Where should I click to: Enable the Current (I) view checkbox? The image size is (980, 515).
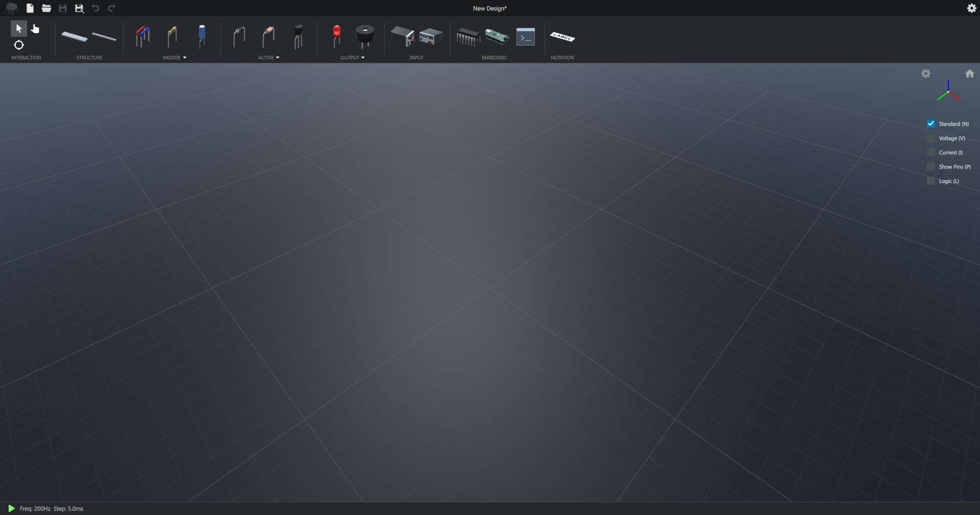pos(931,153)
